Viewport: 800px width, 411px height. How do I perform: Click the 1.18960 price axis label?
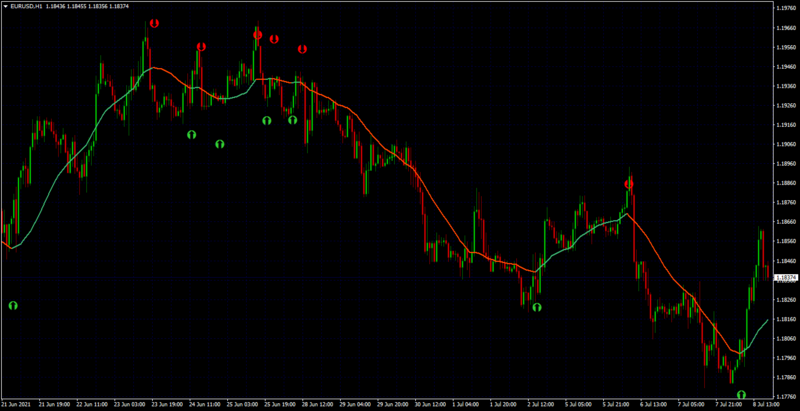[786, 164]
